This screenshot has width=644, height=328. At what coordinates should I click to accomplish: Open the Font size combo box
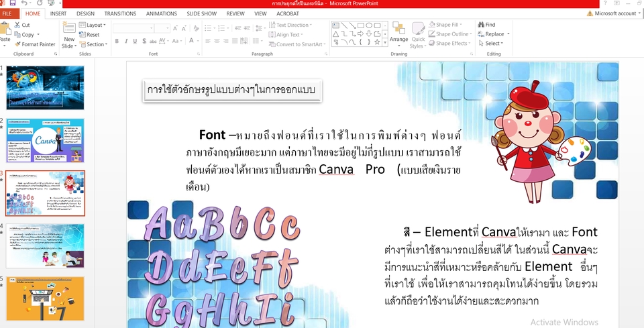[x=162, y=28]
